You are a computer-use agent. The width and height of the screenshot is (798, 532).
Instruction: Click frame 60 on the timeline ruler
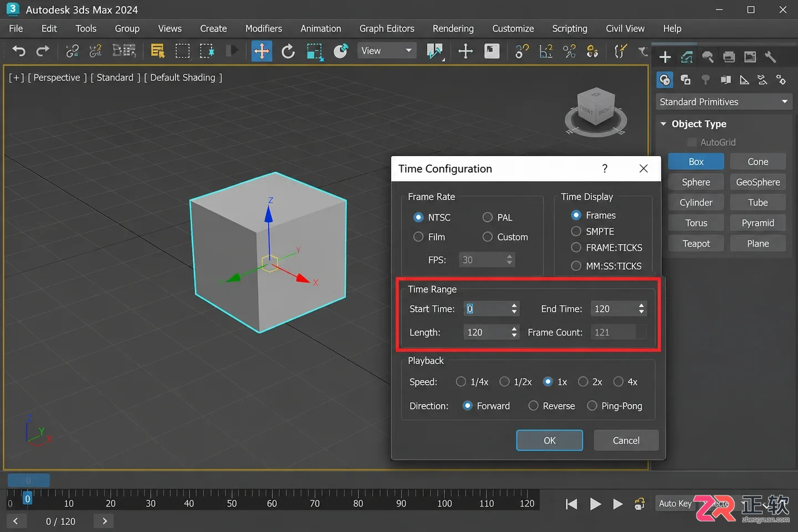272,503
